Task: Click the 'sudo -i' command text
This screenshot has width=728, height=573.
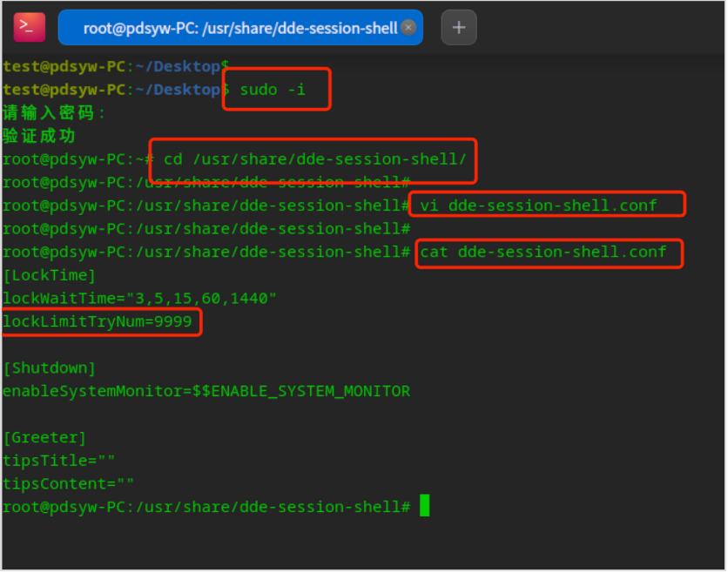Action: 273,90
